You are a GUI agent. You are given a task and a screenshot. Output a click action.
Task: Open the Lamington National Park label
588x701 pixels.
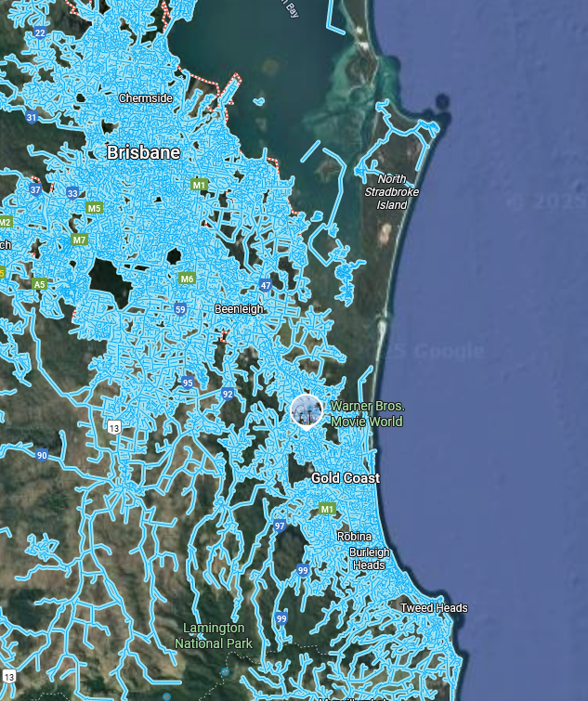[214, 635]
